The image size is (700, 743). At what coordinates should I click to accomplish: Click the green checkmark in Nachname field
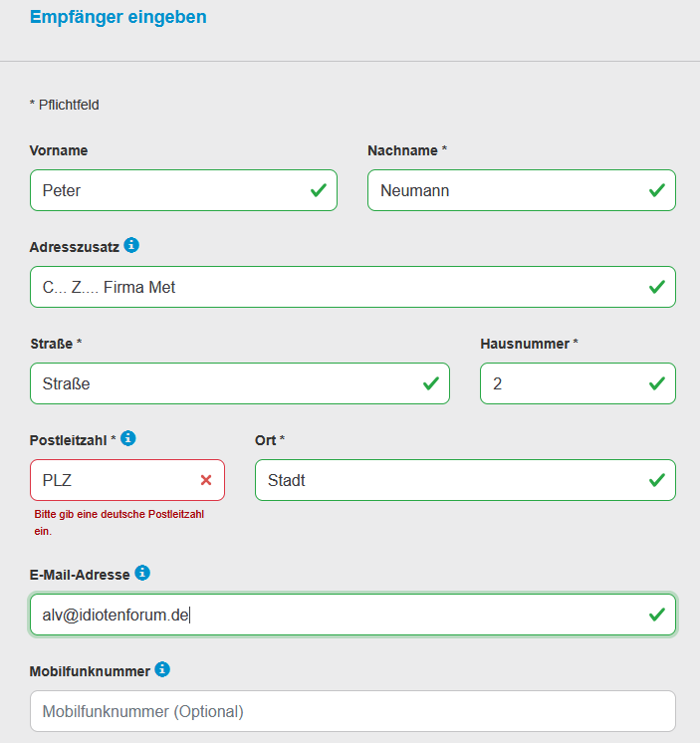click(657, 190)
